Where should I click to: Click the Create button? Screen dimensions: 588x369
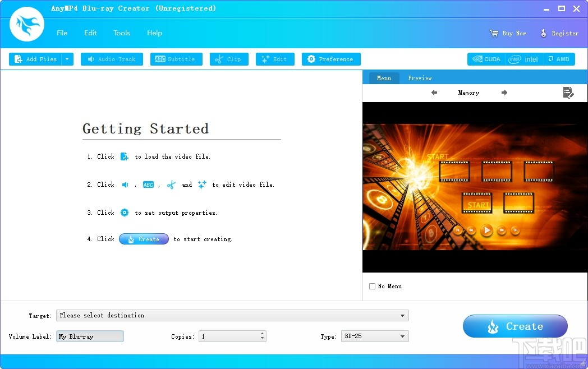(x=514, y=326)
